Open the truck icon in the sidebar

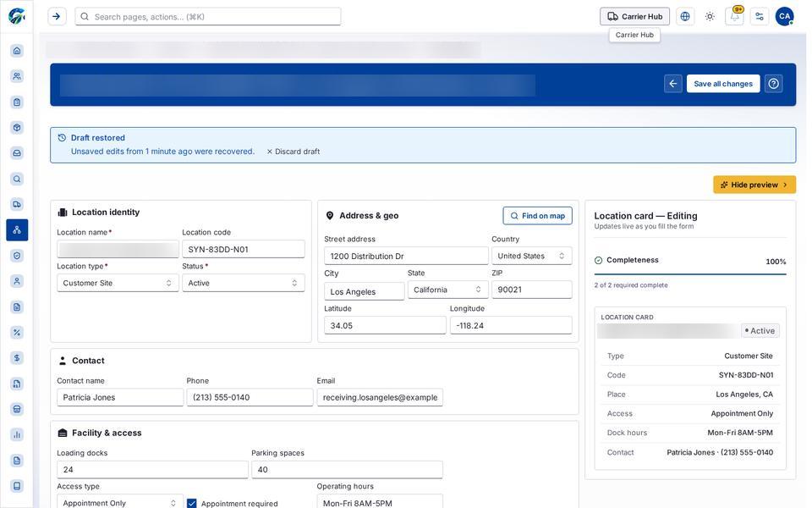point(17,204)
